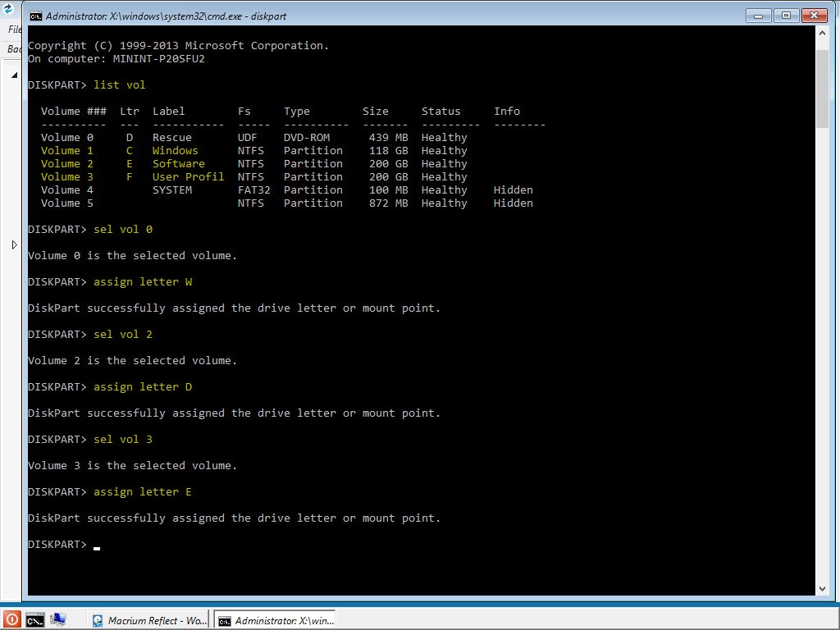The height and width of the screenshot is (630, 840).
Task: Click the 'Windows' label in Volume 1 row
Action: click(x=176, y=151)
